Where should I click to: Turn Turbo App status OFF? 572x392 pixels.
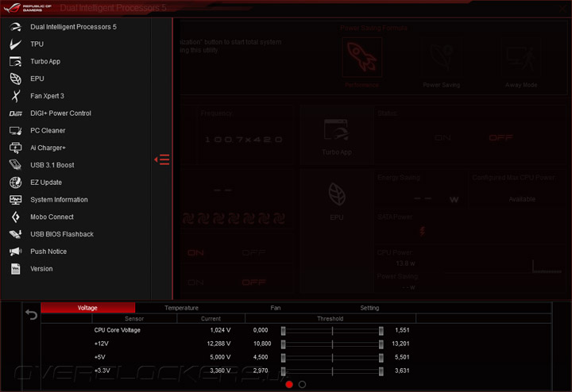500,138
